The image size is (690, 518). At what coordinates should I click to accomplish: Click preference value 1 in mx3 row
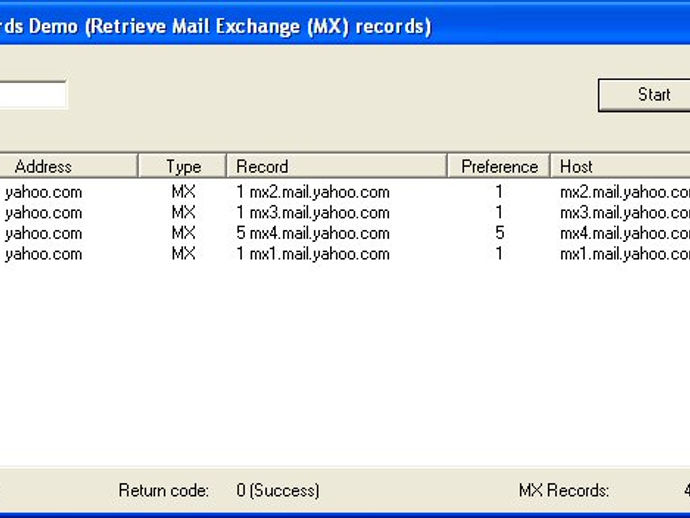coord(499,213)
